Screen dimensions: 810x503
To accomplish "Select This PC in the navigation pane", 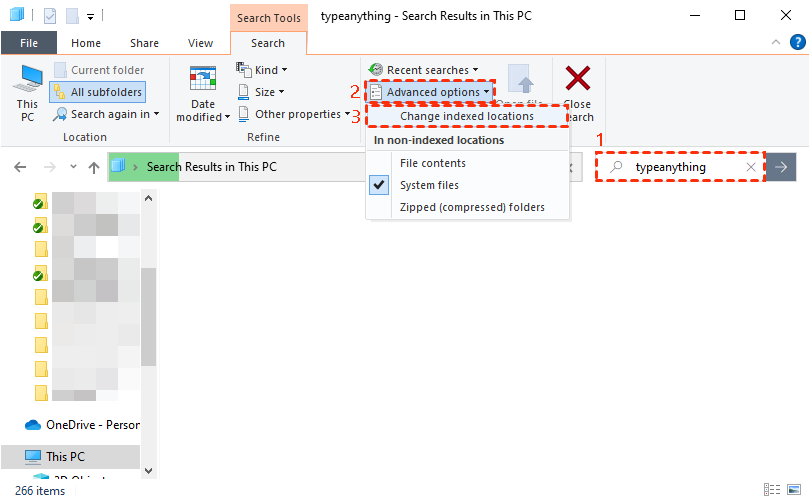I will tap(65, 456).
